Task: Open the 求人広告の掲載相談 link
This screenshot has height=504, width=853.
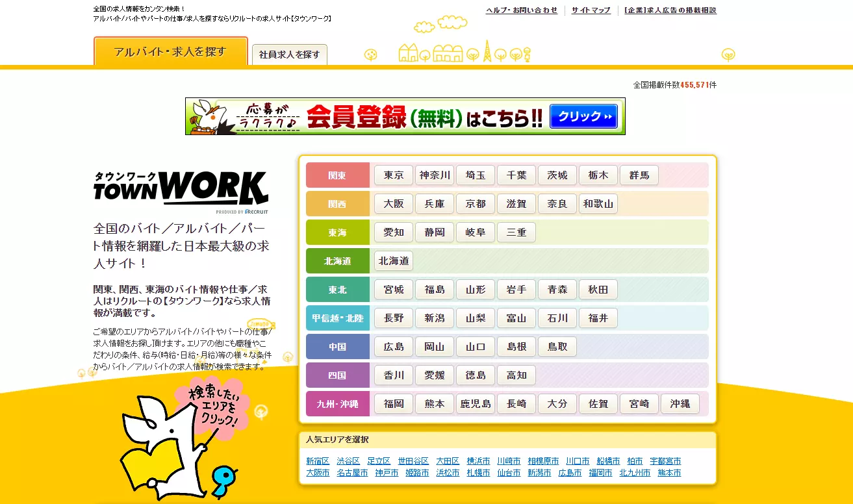Action: tap(670, 10)
